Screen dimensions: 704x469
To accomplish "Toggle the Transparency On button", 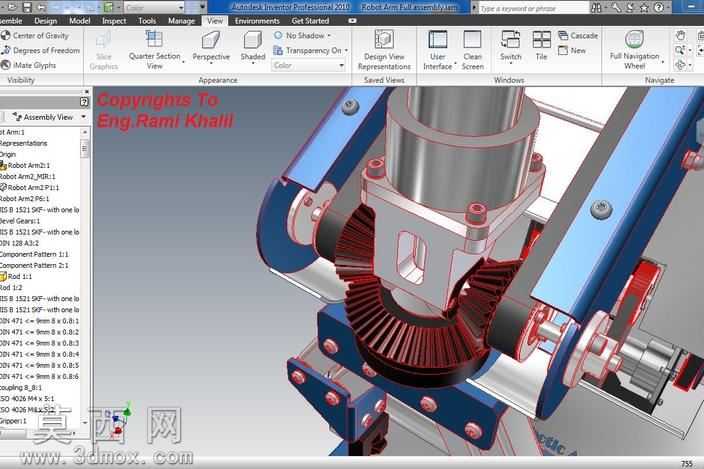I will [308, 51].
